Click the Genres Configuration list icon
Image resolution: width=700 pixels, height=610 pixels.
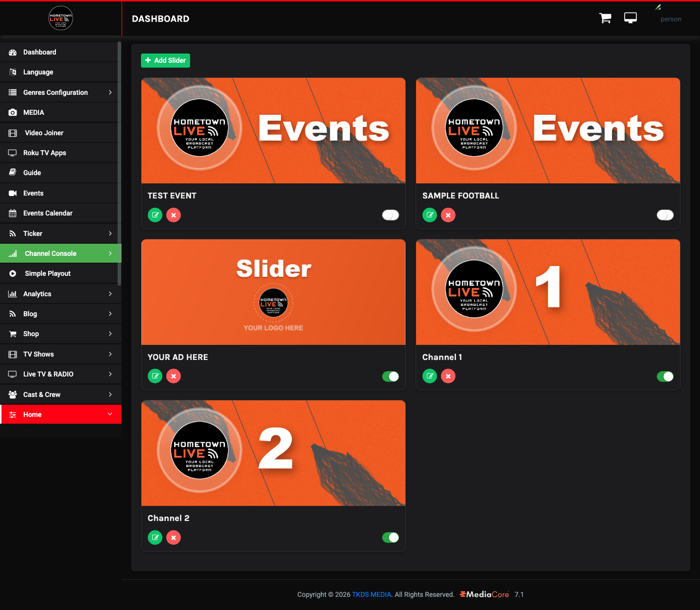(13, 92)
